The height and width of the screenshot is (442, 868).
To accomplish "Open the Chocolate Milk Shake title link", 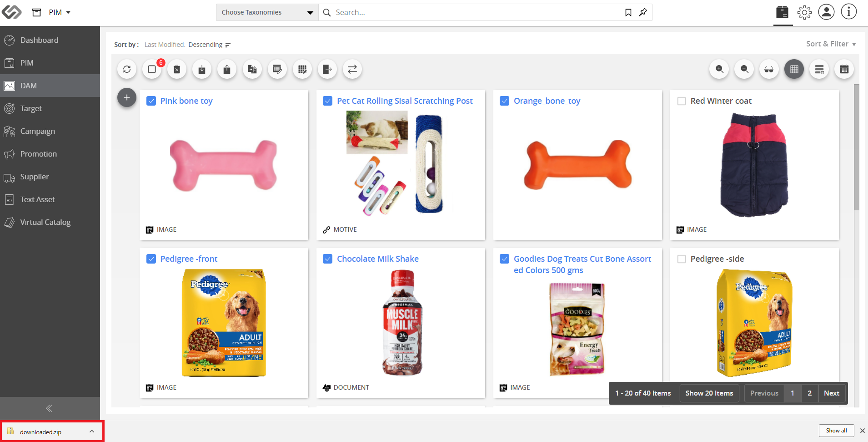I will click(x=378, y=259).
